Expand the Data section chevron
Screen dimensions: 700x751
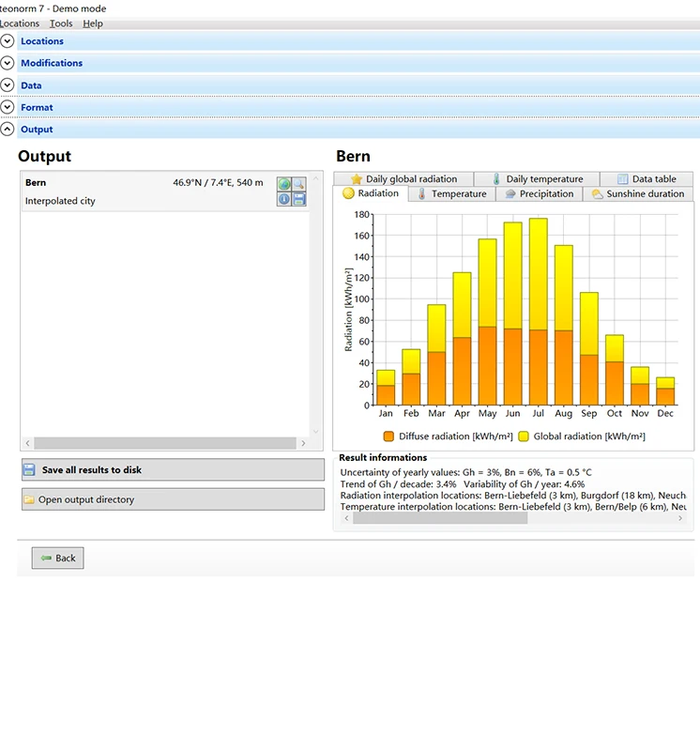[x=8, y=85]
